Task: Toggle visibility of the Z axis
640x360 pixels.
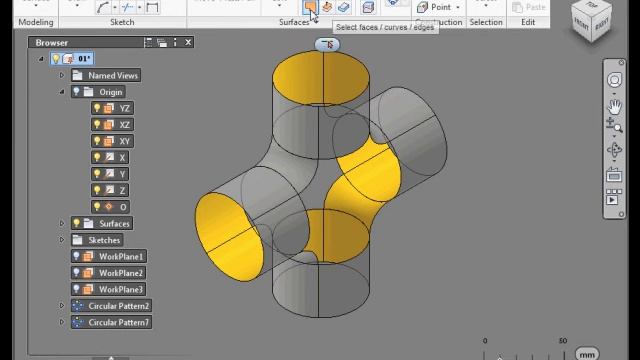Action: tap(97, 190)
